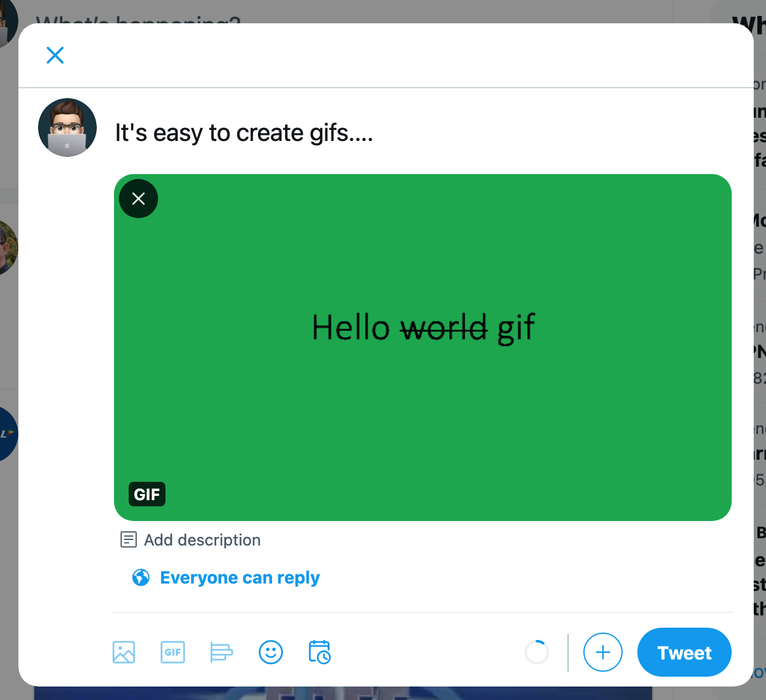766x700 pixels.
Task: Remove the attached Hello world gif
Action: click(138, 199)
